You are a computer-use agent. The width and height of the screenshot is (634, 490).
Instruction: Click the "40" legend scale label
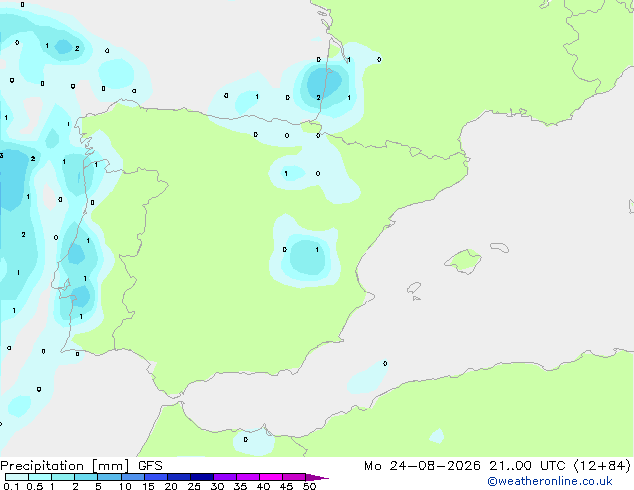[x=263, y=486]
